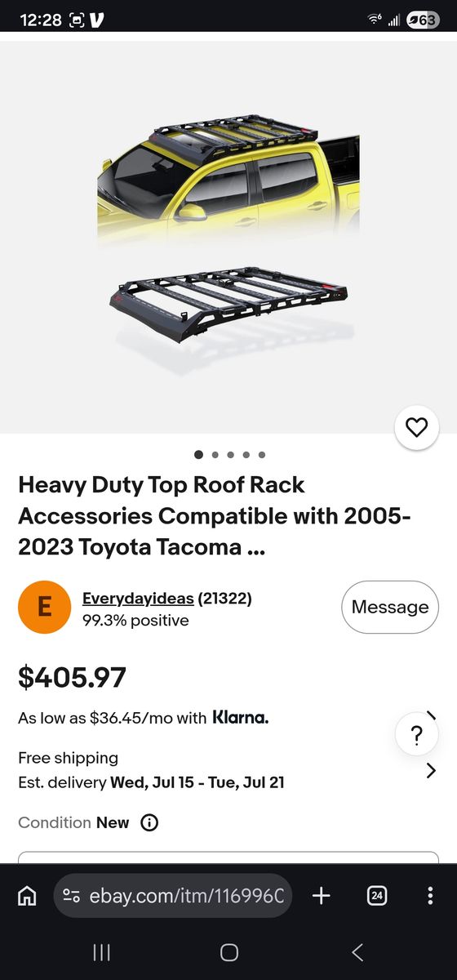Tap the condition info circle icon
Image resolution: width=457 pixels, height=980 pixels.
tap(149, 822)
